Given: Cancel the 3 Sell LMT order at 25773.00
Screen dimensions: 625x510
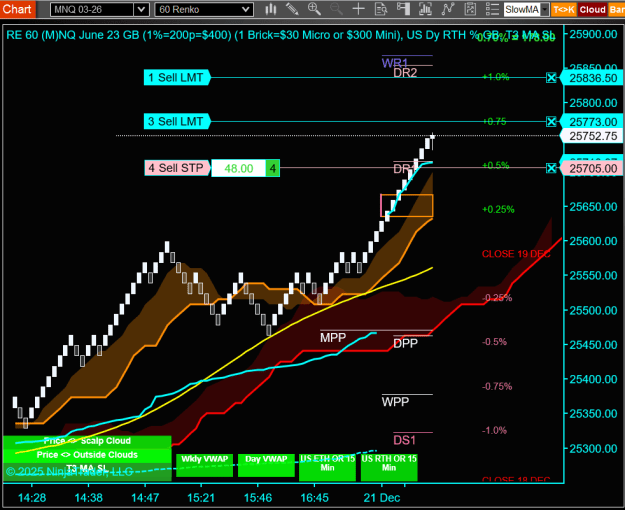Looking at the screenshot, I should tap(551, 121).
